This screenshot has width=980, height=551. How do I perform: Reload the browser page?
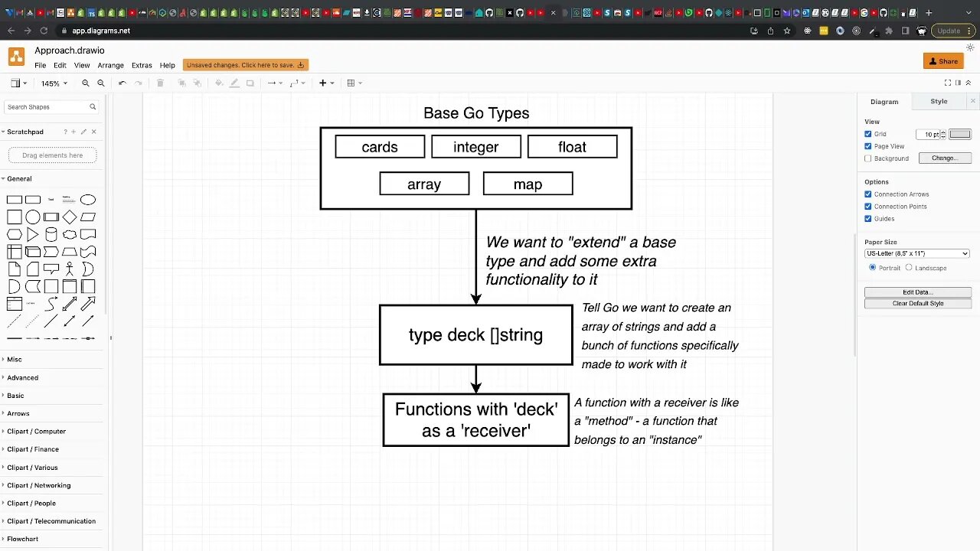pyautogui.click(x=44, y=31)
